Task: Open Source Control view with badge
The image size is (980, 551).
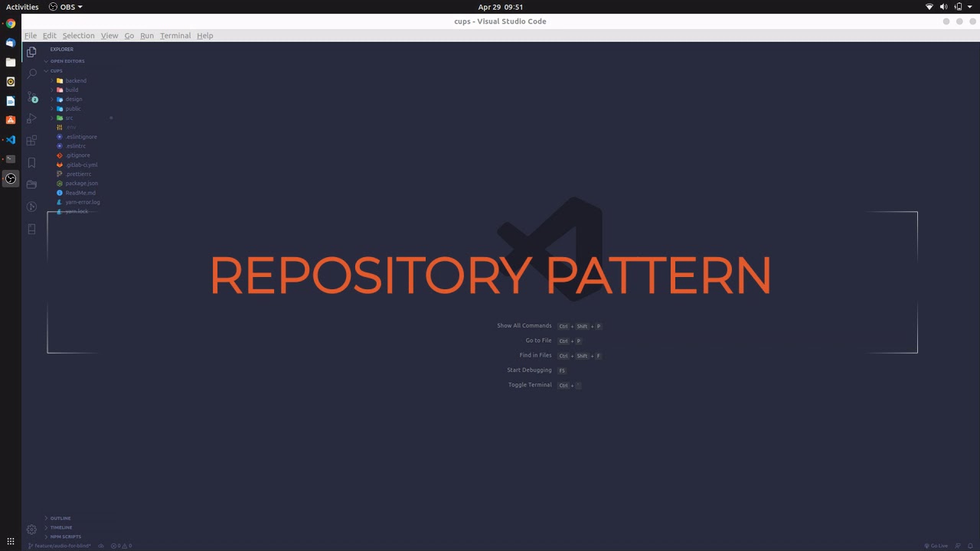Action: [31, 96]
